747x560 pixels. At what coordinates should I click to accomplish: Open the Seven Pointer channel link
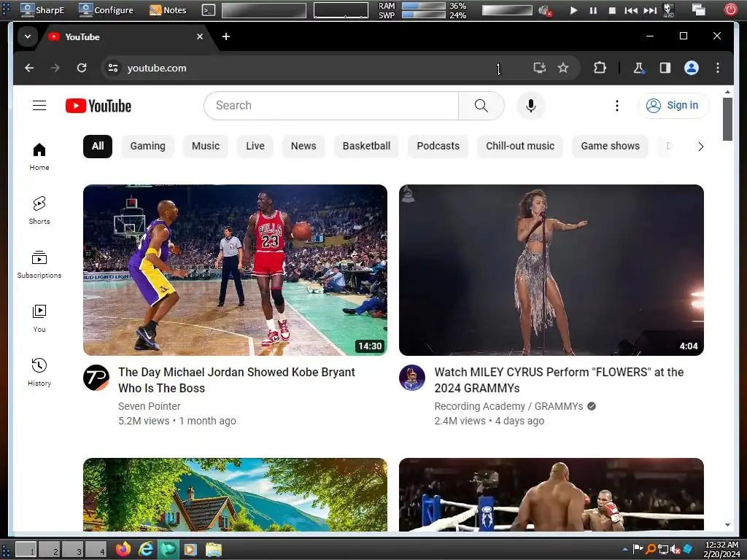tap(149, 406)
